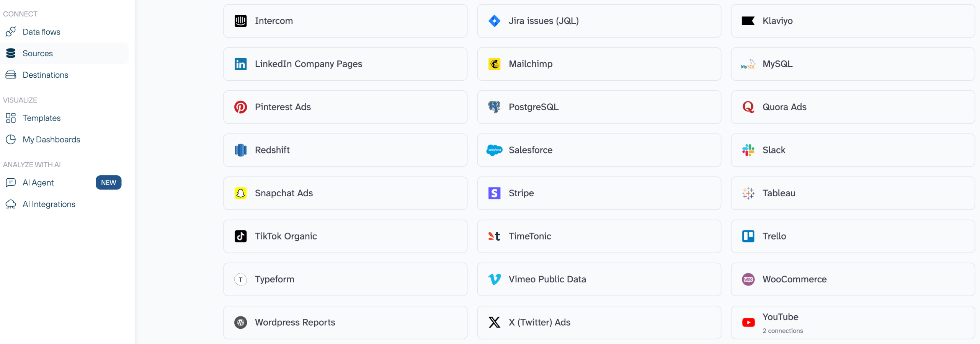Image resolution: width=980 pixels, height=344 pixels.
Task: Click the Mailchimp monkey icon
Action: pos(494,64)
